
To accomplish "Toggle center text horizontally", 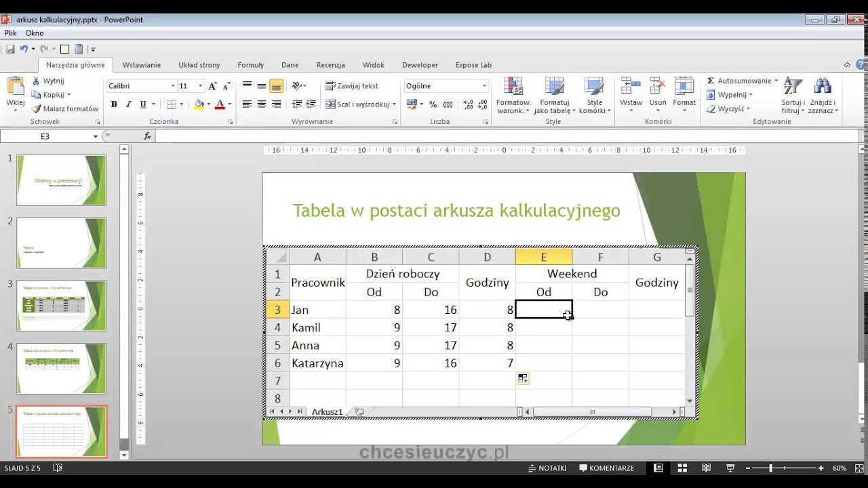I will [262, 104].
